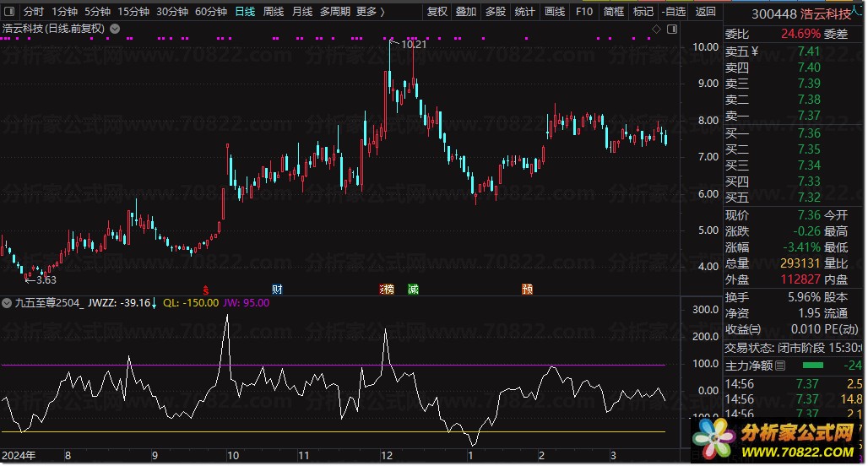
Task: Toggle the 叠加 overlay button
Action: pyautogui.click(x=466, y=12)
